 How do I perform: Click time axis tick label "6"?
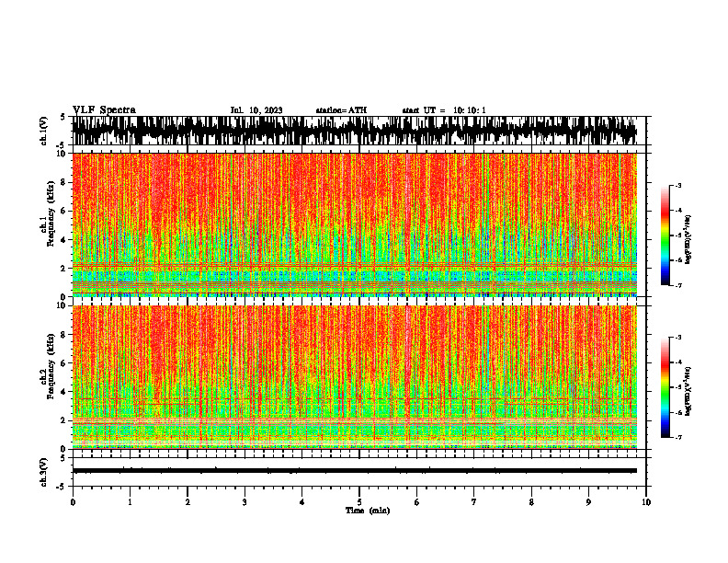[x=416, y=502]
